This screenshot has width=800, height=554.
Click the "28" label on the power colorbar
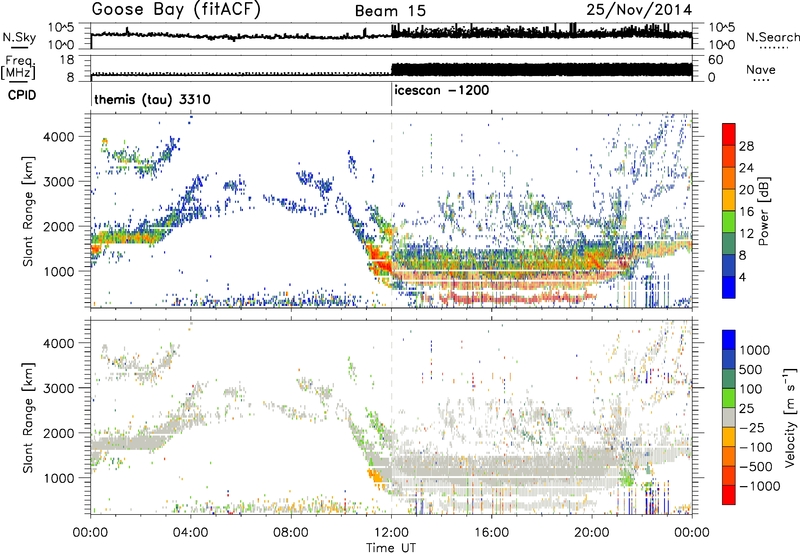746,146
